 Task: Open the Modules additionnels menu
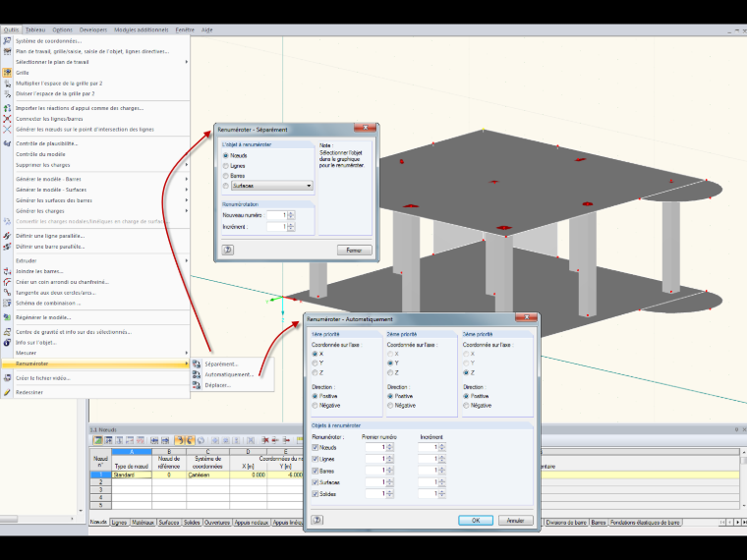click(x=141, y=29)
